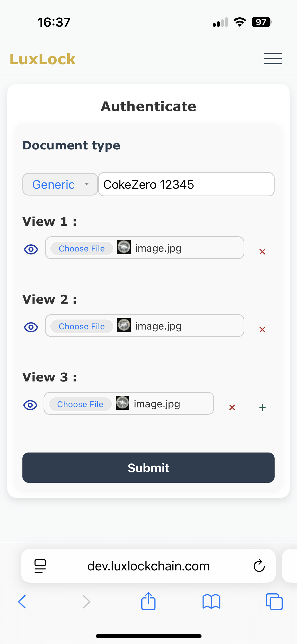Image resolution: width=297 pixels, height=644 pixels.
Task: Preview View 1 image with eye icon
Action: point(31,249)
